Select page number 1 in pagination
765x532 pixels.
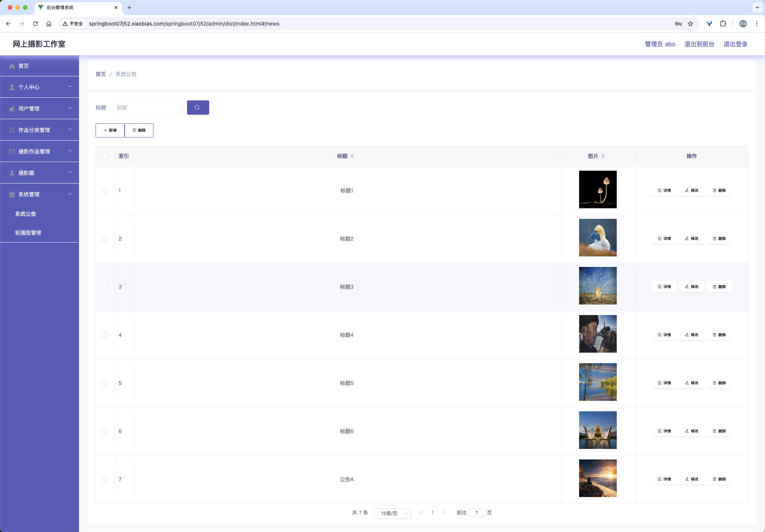click(432, 512)
